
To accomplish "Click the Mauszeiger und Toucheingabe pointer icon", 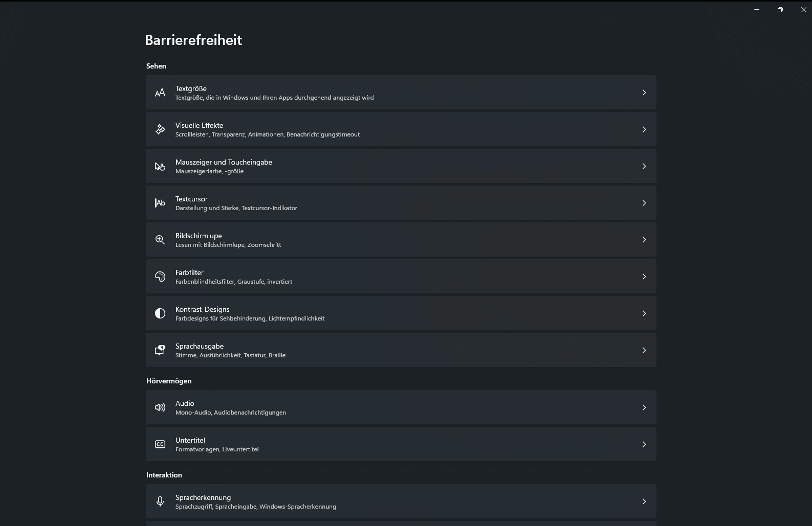I will [x=160, y=166].
